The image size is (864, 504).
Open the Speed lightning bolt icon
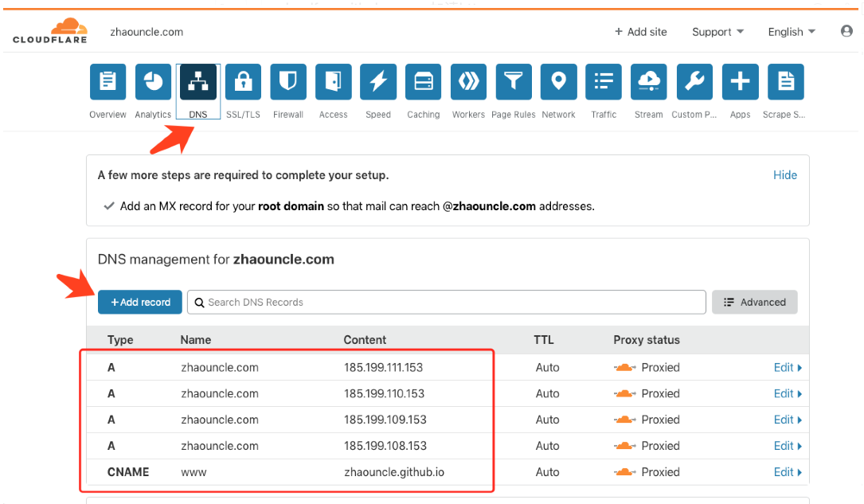point(378,82)
